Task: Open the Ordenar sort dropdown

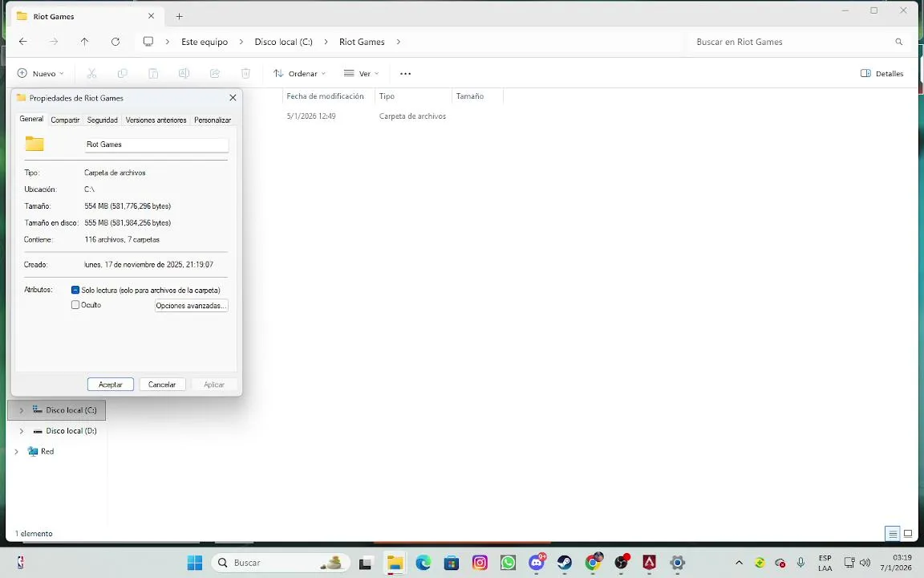Action: coord(299,73)
